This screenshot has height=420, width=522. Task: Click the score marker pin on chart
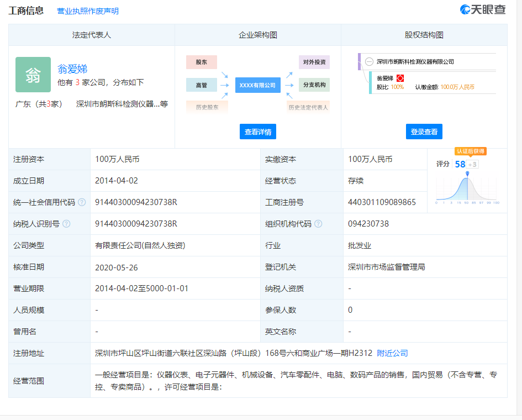[468, 174]
